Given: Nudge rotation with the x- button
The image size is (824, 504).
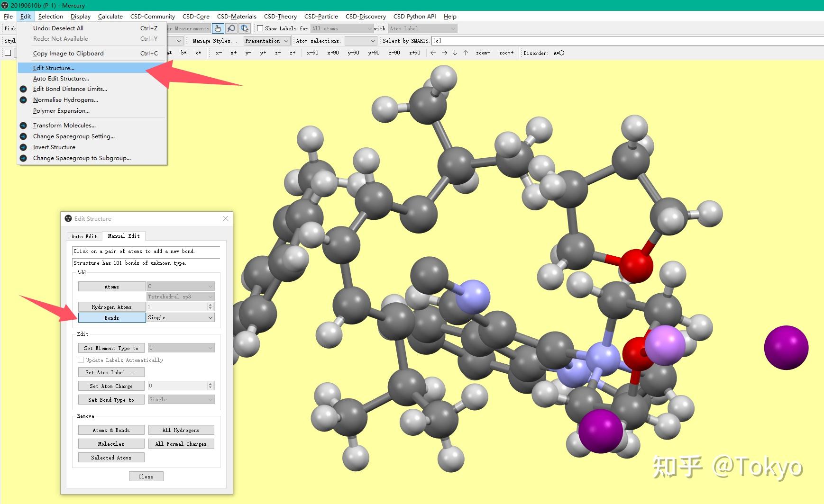Looking at the screenshot, I should pyautogui.click(x=219, y=53).
